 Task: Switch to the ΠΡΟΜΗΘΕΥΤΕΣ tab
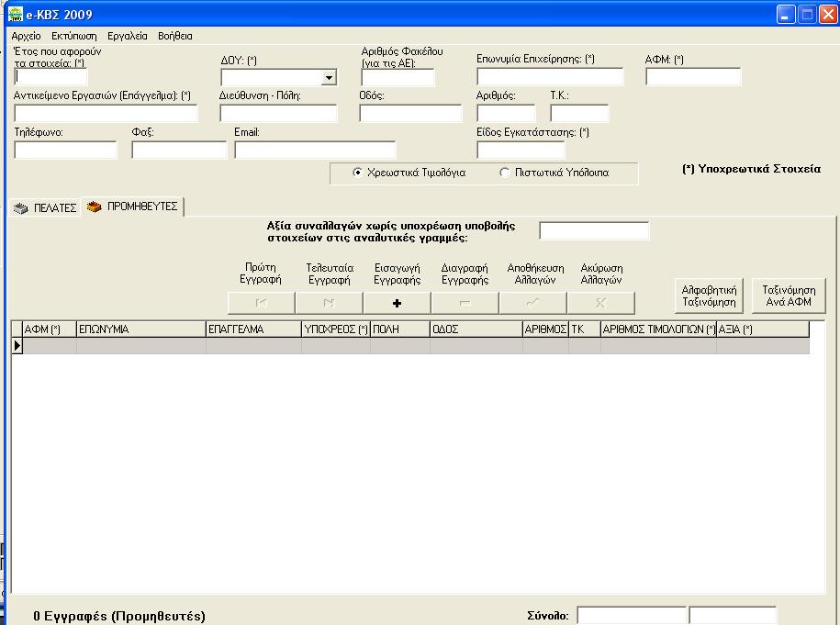(x=132, y=207)
